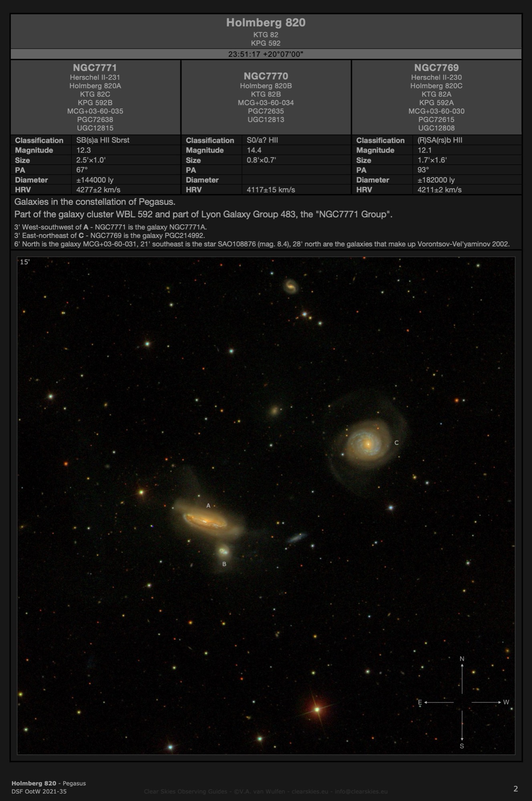Click the 15' field-of-view label

25,262
